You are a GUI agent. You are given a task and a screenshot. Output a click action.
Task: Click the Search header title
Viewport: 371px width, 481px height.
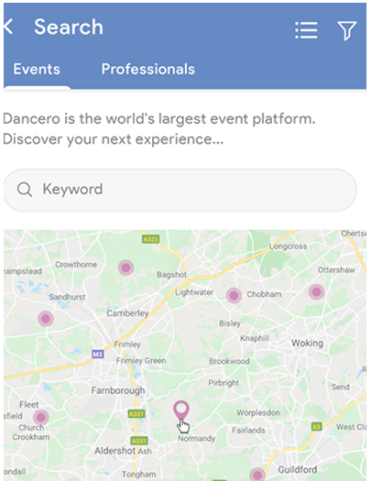coord(69,27)
